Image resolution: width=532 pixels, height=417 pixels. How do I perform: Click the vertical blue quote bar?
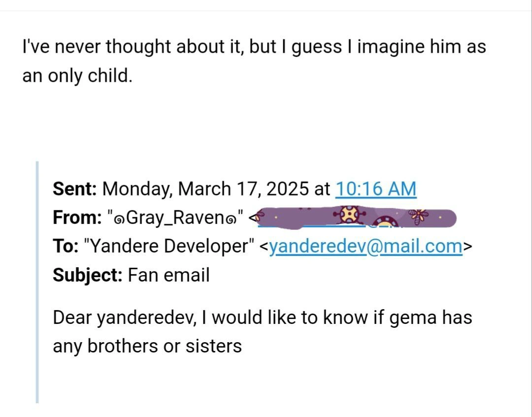37,282
